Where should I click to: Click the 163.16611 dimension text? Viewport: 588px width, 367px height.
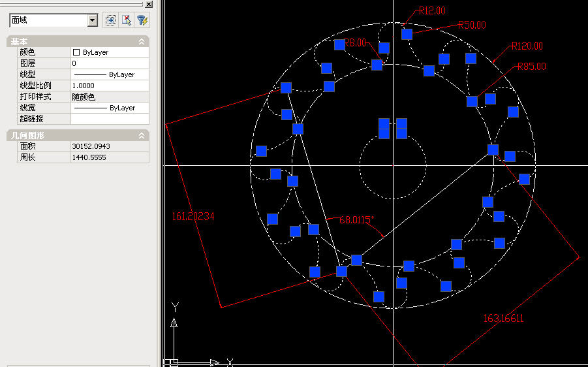pos(504,319)
